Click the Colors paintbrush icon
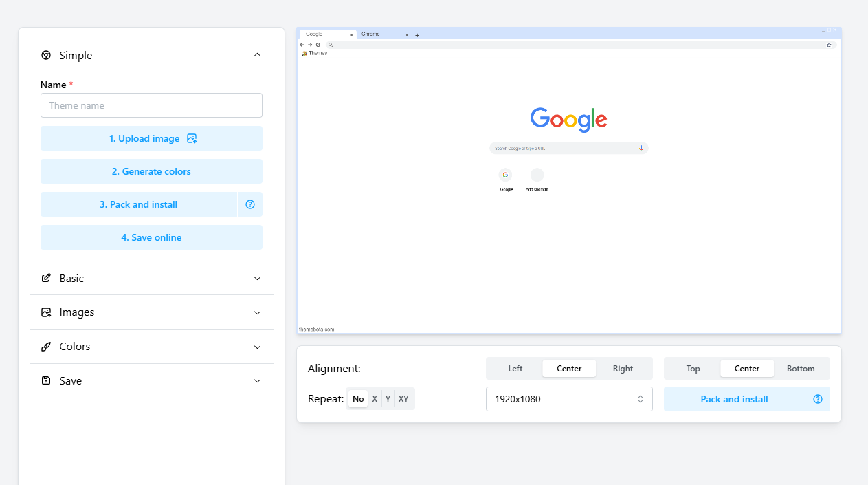The image size is (868, 485). [x=46, y=347]
